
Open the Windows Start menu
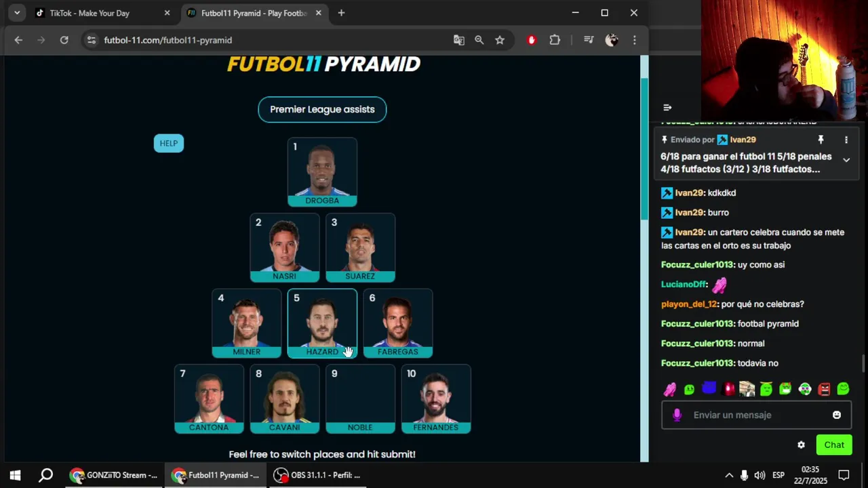click(x=15, y=475)
